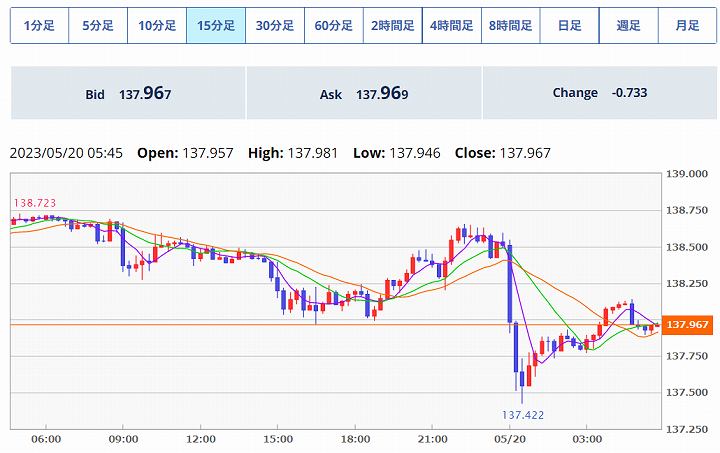This screenshot has height=453, width=720.
Task: Switch to 8時間足 interval
Action: coord(511,25)
